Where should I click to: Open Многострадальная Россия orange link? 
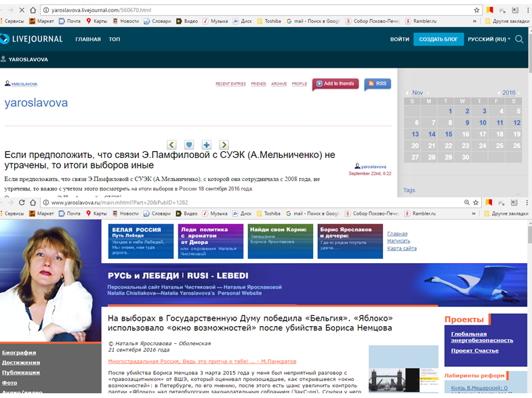(x=202, y=361)
